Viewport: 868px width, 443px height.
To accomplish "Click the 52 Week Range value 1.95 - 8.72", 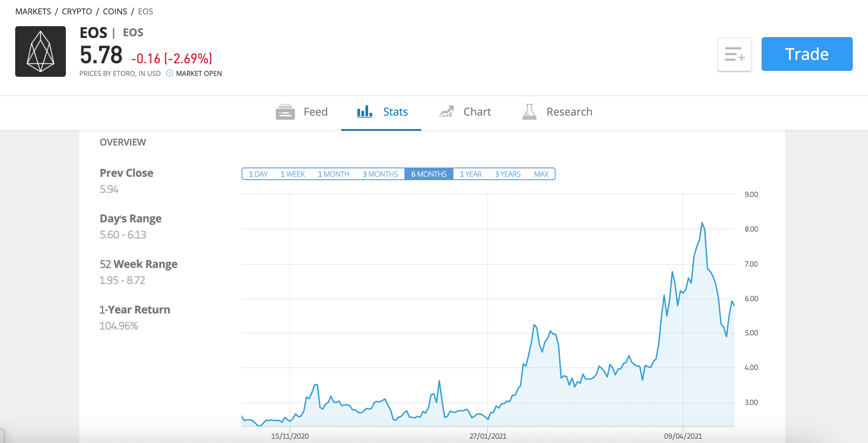I will click(x=122, y=281).
